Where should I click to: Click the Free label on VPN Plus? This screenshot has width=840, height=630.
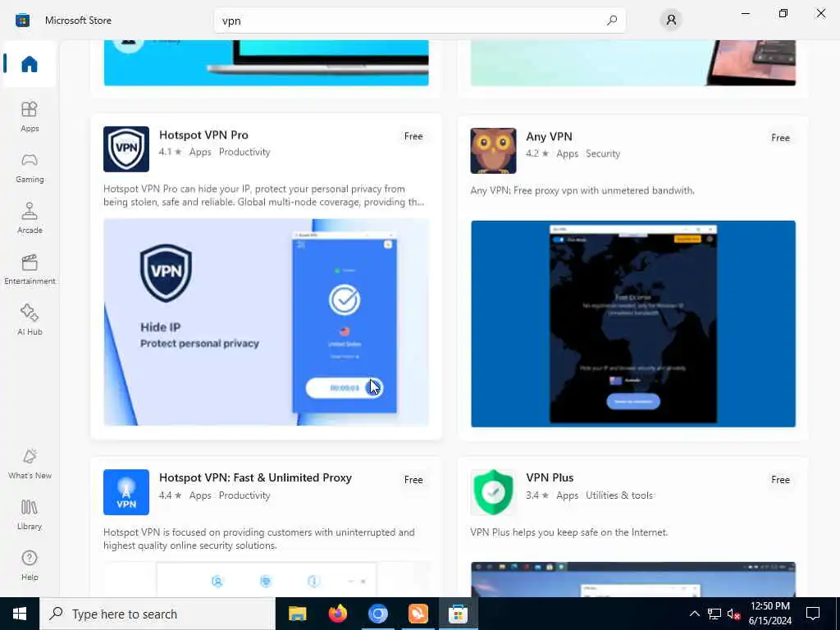tap(781, 480)
